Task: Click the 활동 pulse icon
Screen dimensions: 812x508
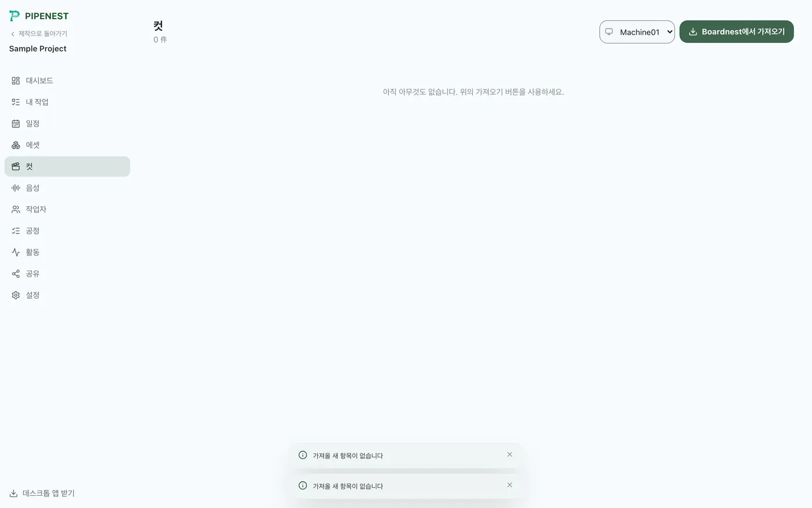Action: (16, 253)
